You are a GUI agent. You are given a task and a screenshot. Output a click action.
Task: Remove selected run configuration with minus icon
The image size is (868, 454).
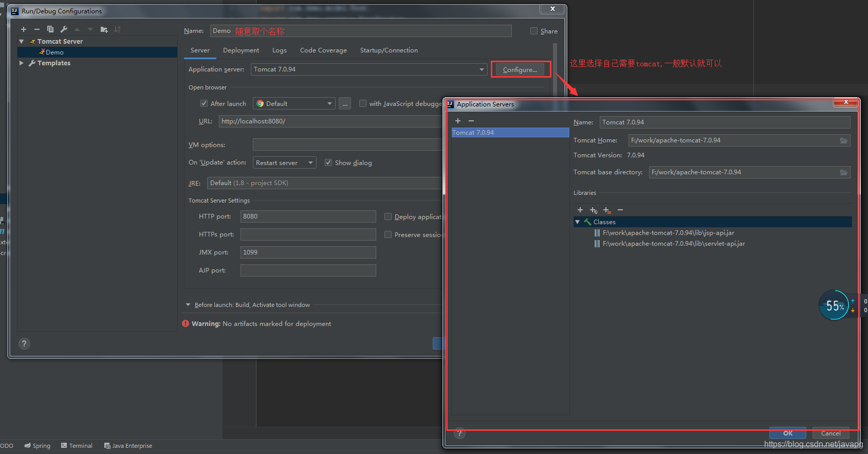point(37,29)
